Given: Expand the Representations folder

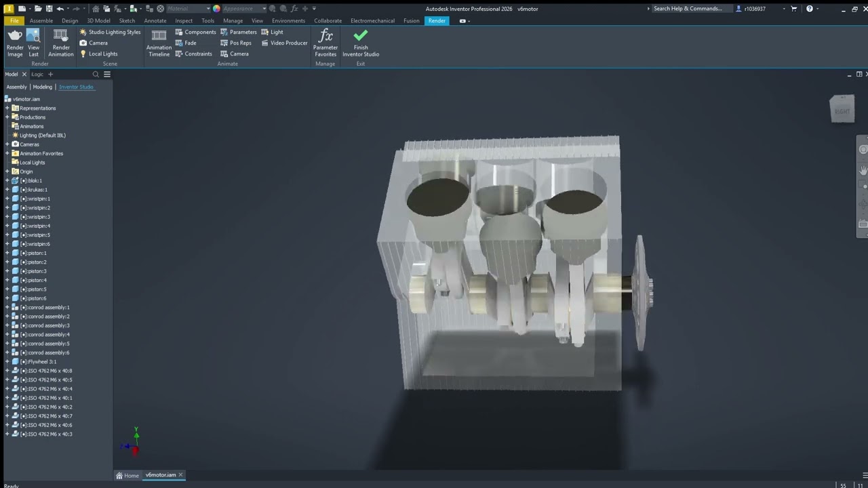Looking at the screenshot, I should [x=7, y=108].
